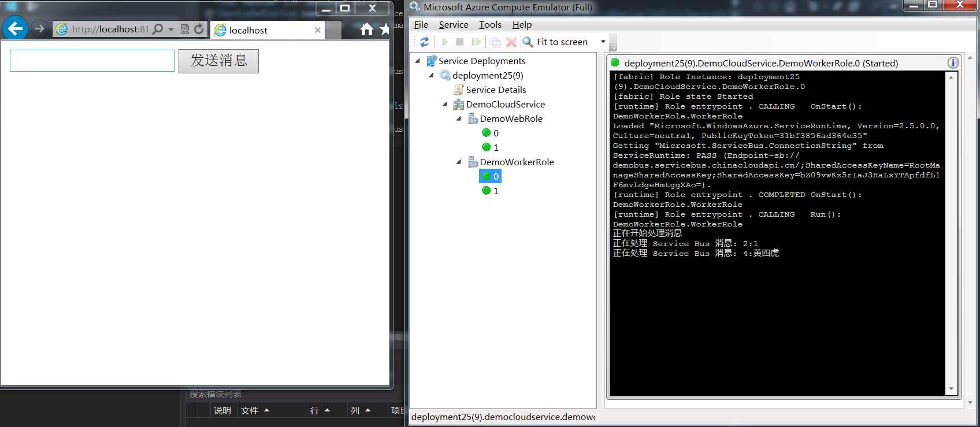
Task: Open the Help menu
Action: 522,24
